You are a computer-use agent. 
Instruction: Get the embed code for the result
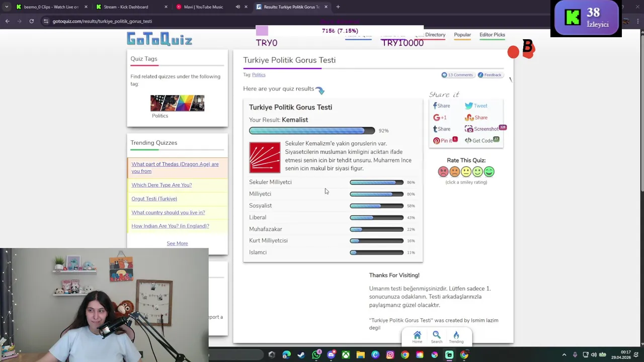pyautogui.click(x=479, y=141)
